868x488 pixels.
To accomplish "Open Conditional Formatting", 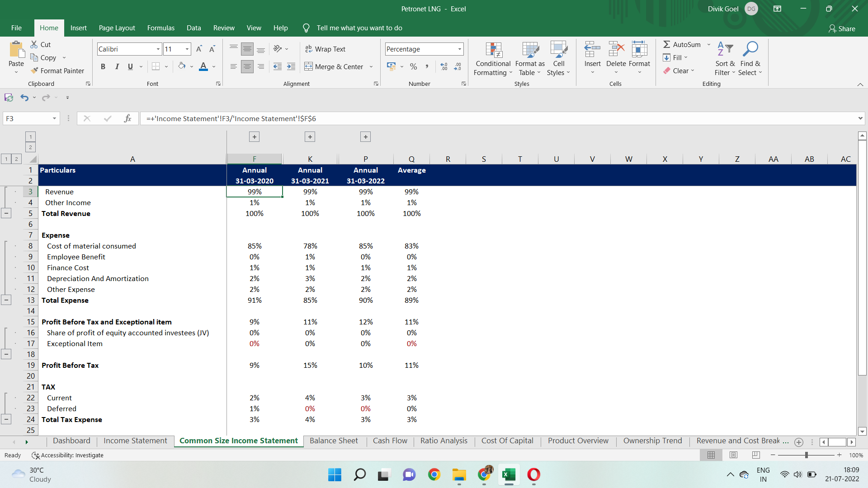I will [x=493, y=59].
